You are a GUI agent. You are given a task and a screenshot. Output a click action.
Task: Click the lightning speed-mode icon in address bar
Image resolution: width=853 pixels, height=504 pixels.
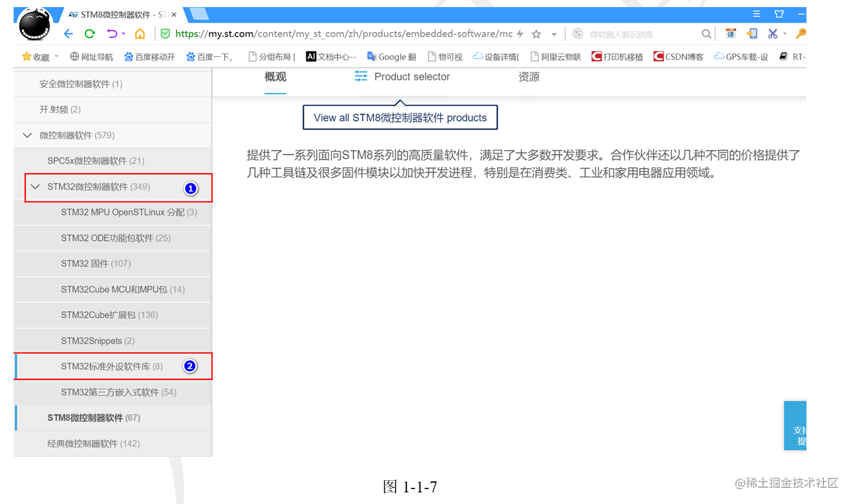click(520, 34)
